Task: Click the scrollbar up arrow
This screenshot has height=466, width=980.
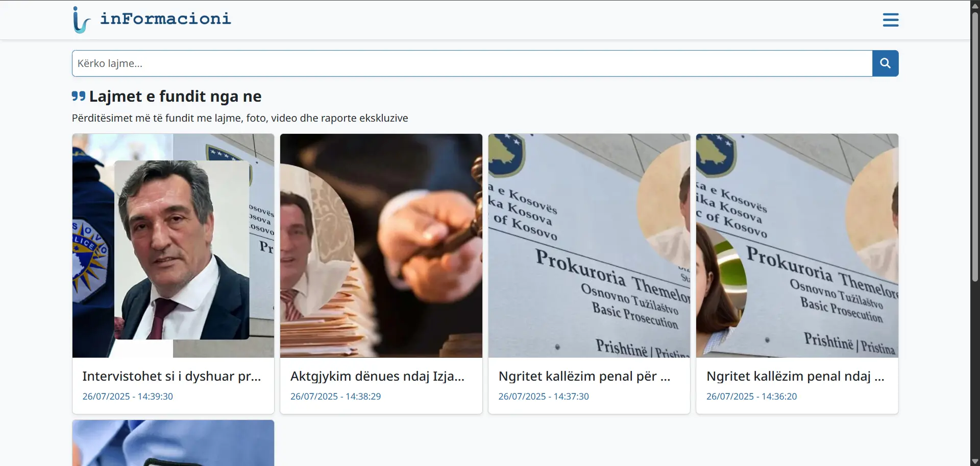Action: pyautogui.click(x=974, y=5)
